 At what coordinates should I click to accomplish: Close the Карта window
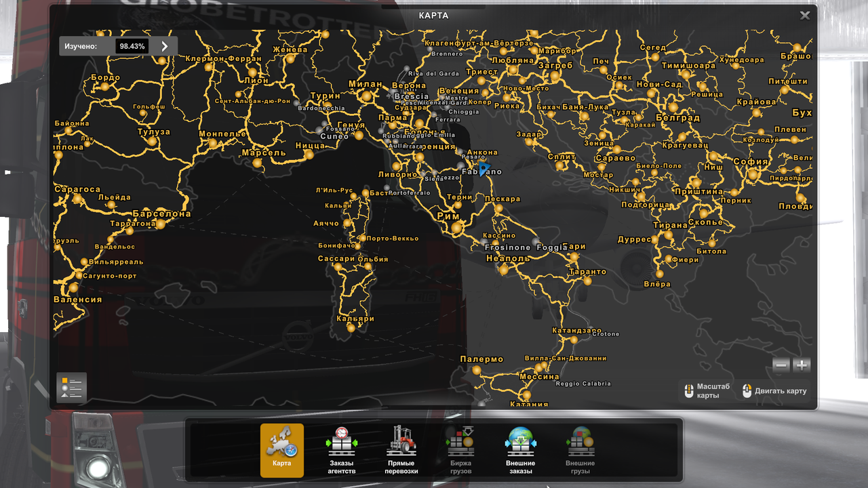(804, 16)
